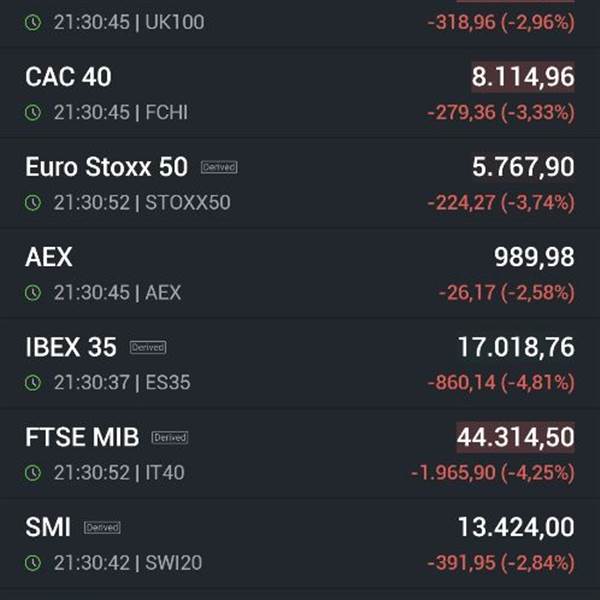Click the clock icon under CAC 40

33,113
